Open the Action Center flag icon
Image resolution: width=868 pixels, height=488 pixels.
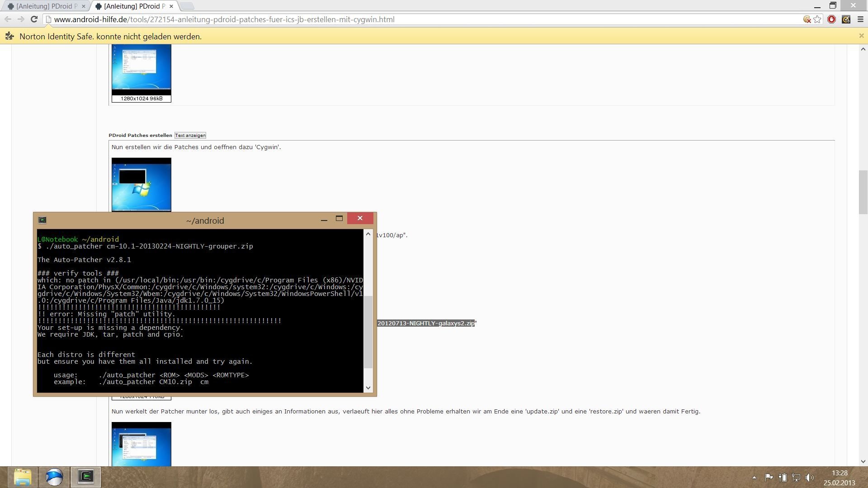click(769, 477)
